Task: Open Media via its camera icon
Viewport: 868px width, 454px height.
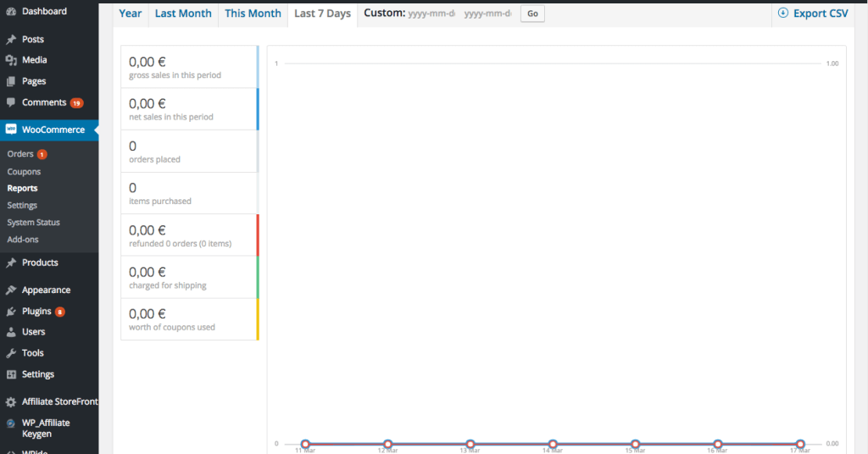Action: pyautogui.click(x=11, y=60)
